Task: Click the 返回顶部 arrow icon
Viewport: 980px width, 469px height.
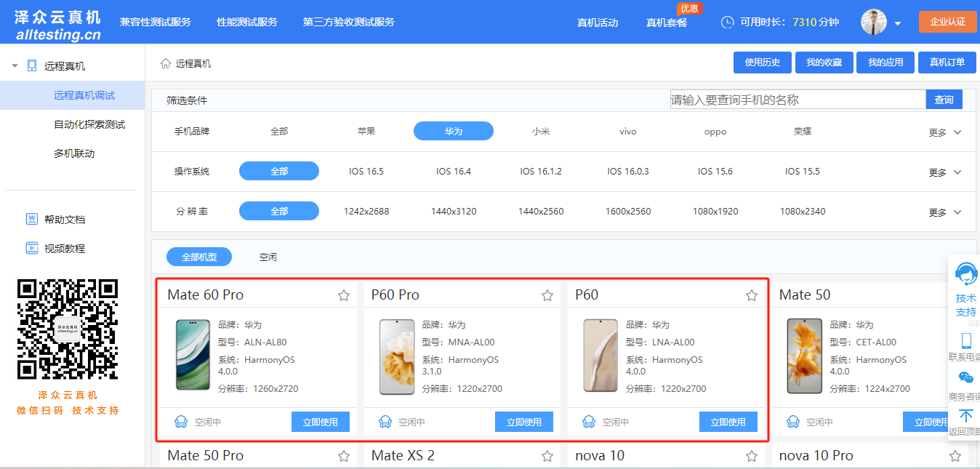Action: coord(965,416)
